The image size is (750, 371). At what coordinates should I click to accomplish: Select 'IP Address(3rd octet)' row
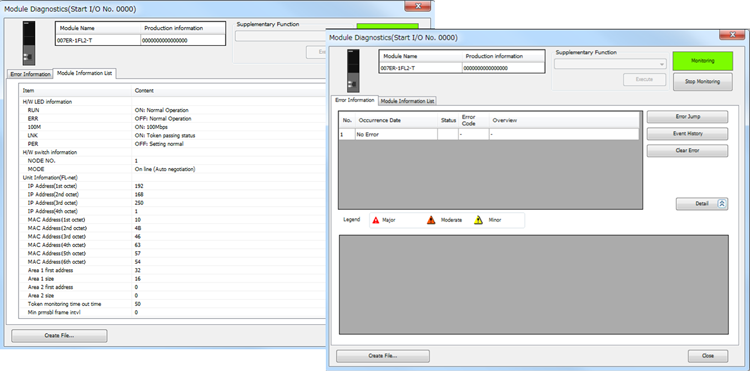click(x=172, y=203)
